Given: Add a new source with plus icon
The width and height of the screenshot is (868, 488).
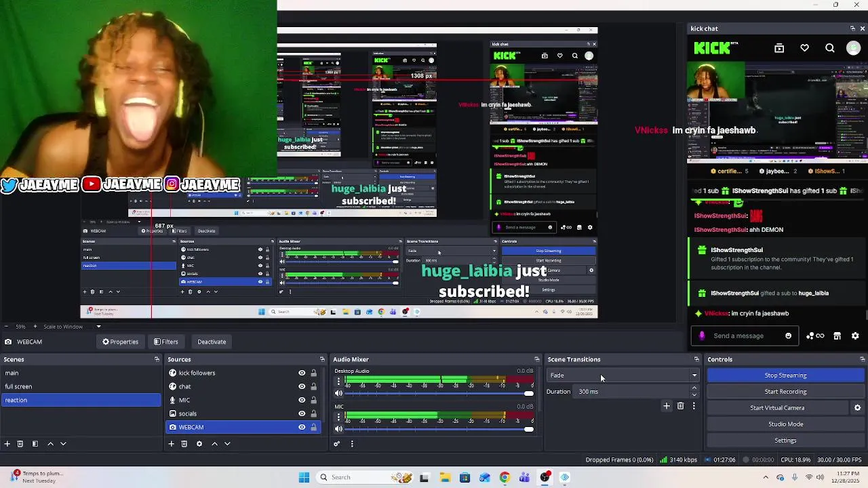Looking at the screenshot, I should point(171,444).
